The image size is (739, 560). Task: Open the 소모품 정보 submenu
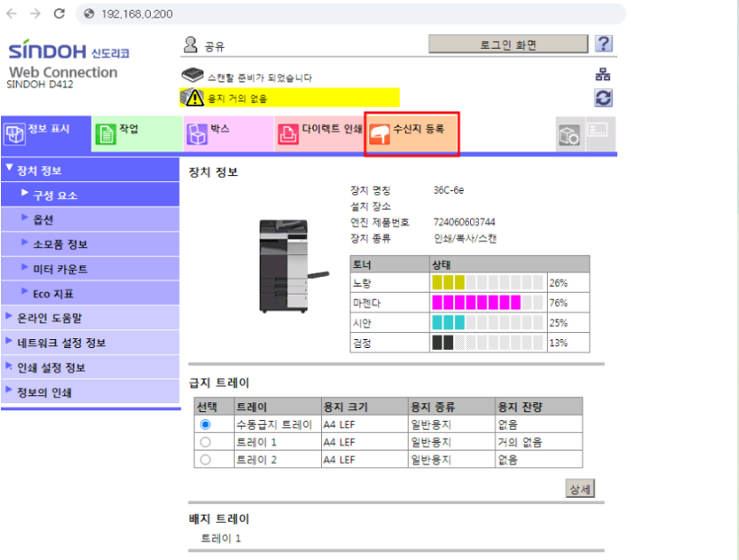(x=90, y=244)
